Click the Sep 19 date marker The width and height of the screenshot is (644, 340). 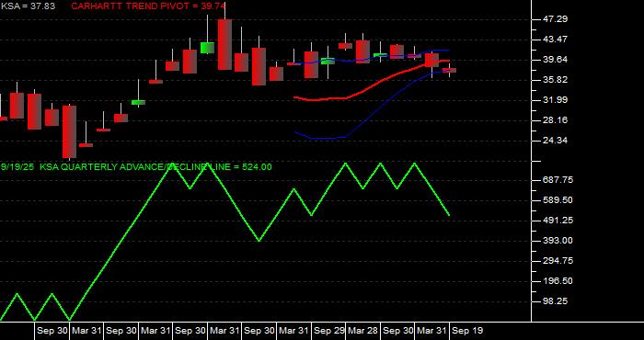[467, 331]
